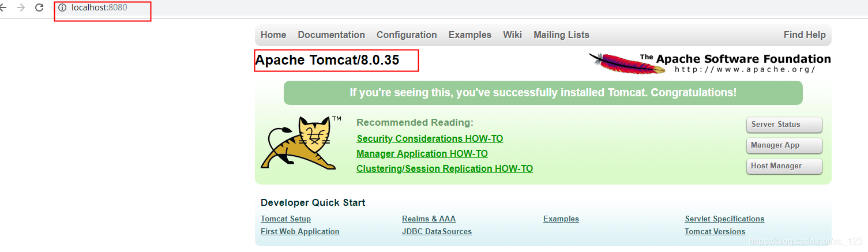Open Security Considerations HOW-TO link

pyautogui.click(x=430, y=138)
